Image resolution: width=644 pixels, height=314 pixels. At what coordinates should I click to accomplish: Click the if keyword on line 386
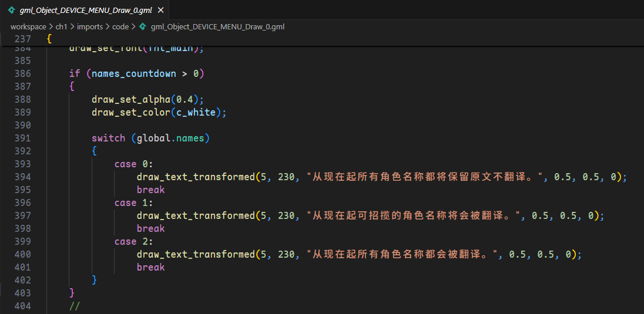tap(75, 74)
